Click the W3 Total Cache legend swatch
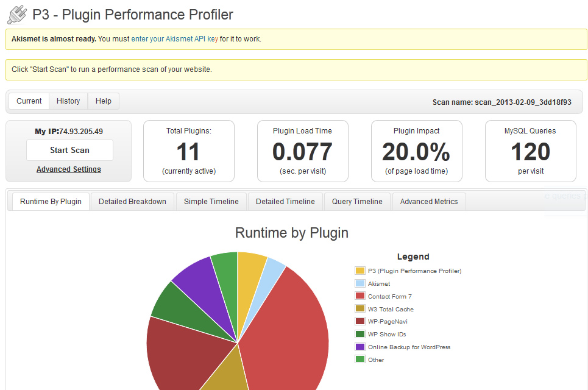588x390 pixels. [x=360, y=308]
